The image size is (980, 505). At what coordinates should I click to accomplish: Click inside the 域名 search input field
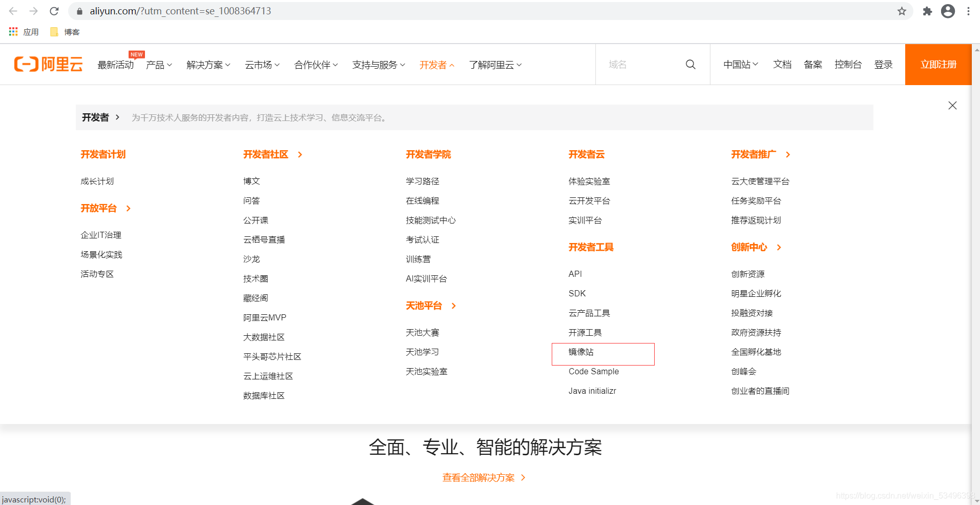click(640, 64)
